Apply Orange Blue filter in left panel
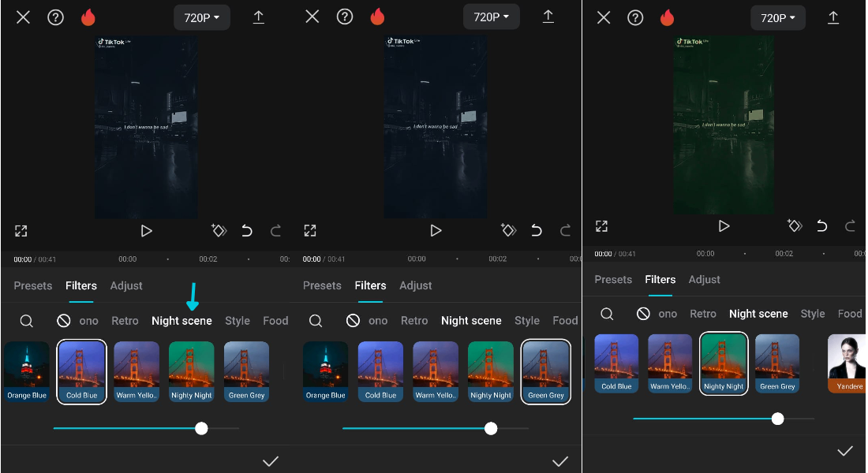This screenshot has width=868, height=473. [27, 371]
